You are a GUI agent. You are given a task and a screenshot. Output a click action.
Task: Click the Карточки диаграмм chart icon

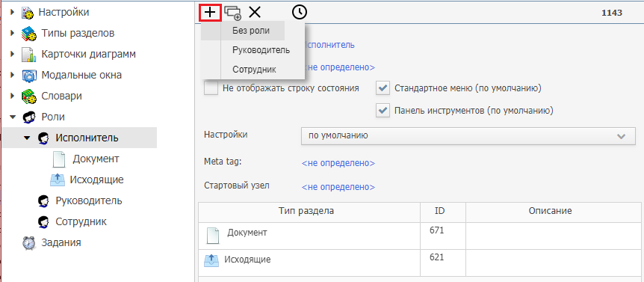coord(29,55)
